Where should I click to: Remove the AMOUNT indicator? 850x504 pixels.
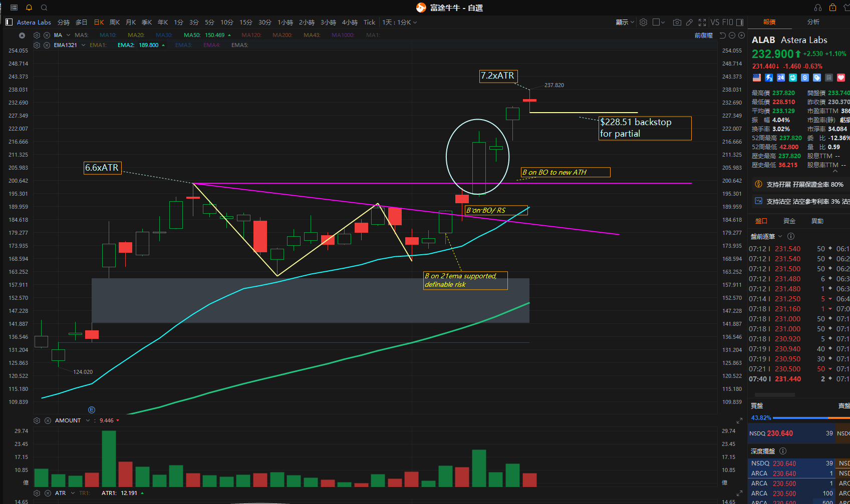(x=48, y=420)
